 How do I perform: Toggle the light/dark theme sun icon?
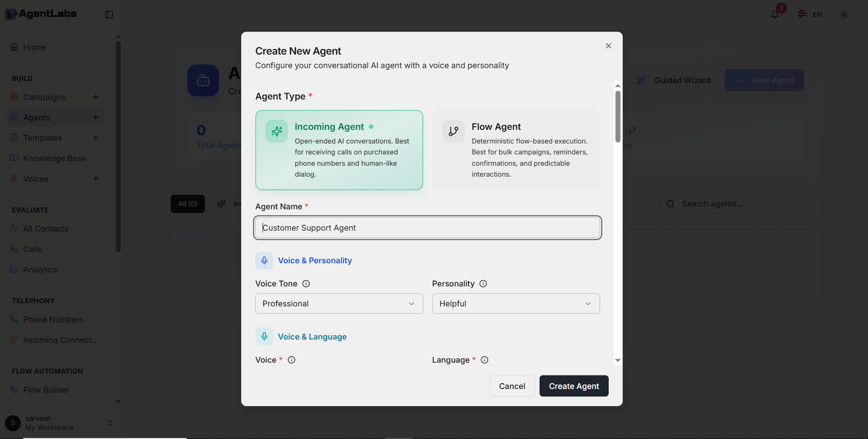pyautogui.click(x=844, y=15)
